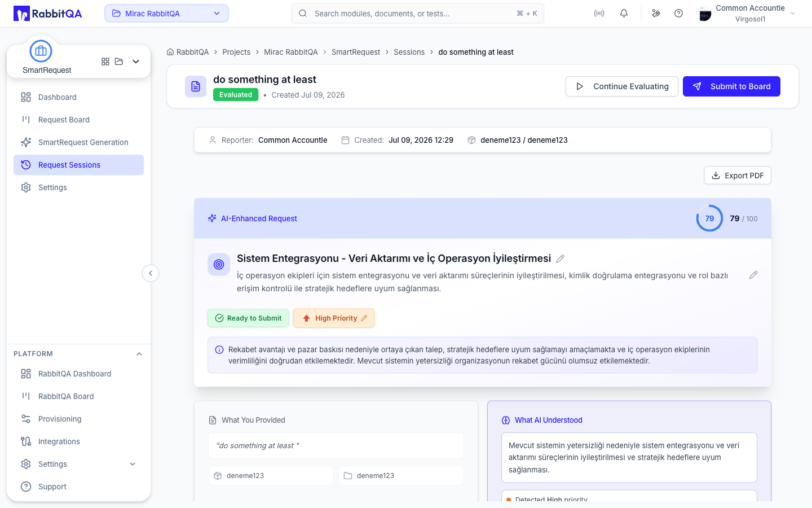Collapse the sidebar with arrow button
The height and width of the screenshot is (508, 812).
tap(151, 273)
